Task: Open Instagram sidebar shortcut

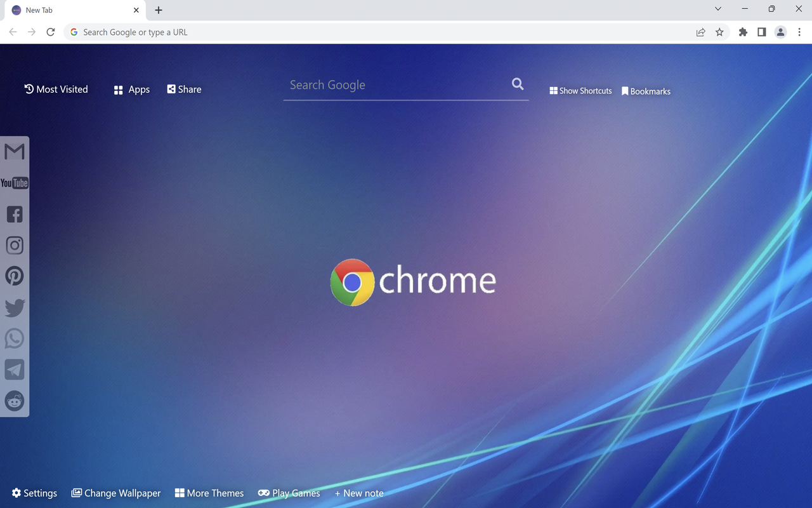Action: click(15, 245)
